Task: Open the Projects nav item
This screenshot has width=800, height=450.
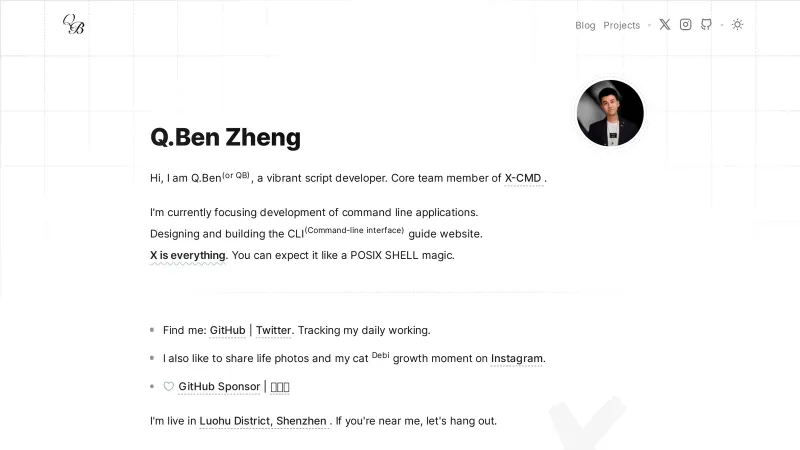Action: click(x=622, y=25)
